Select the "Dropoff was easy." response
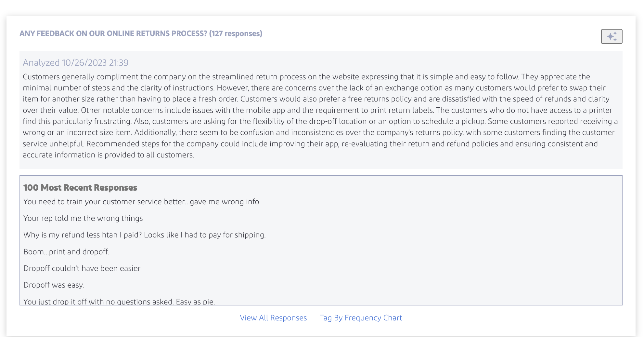The image size is (644, 337). [54, 285]
